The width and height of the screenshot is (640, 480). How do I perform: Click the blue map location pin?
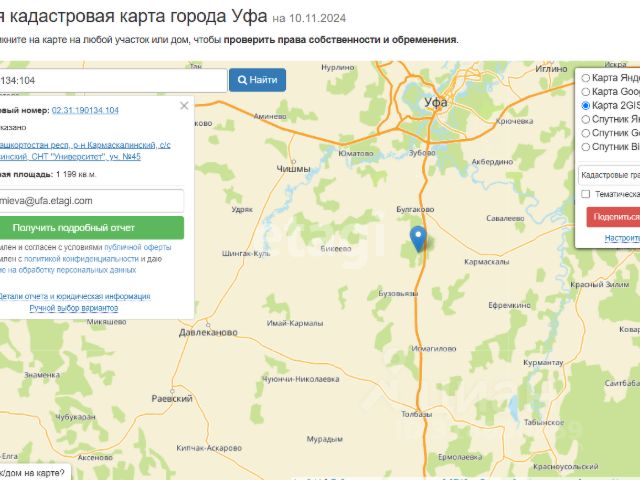point(418,238)
